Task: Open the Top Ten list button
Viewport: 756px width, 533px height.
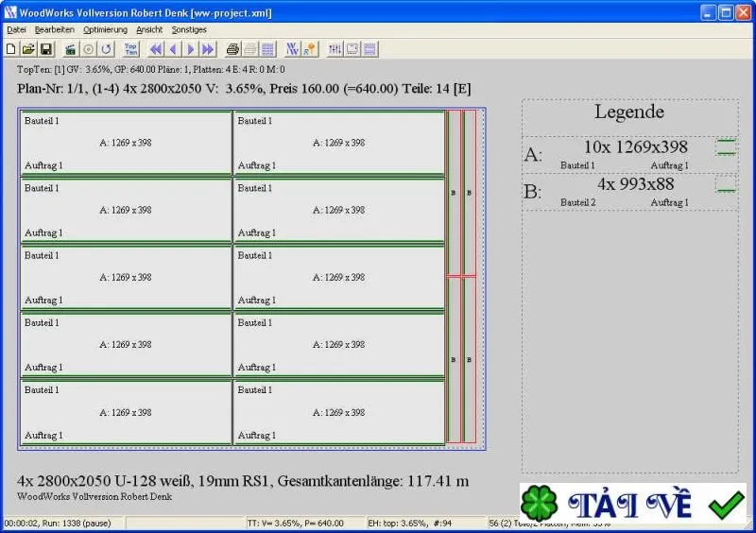Action: [130, 49]
